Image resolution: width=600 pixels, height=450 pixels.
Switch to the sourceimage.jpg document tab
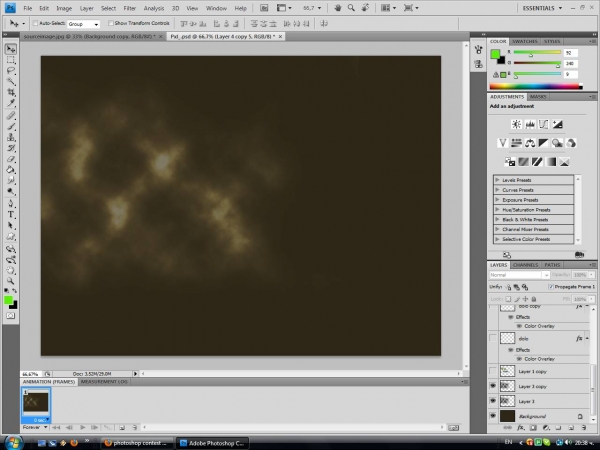coord(90,36)
